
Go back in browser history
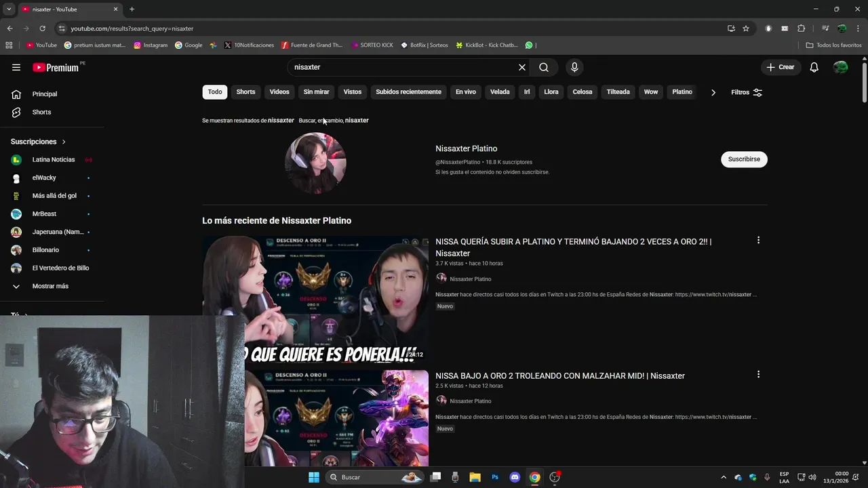coord(9,28)
